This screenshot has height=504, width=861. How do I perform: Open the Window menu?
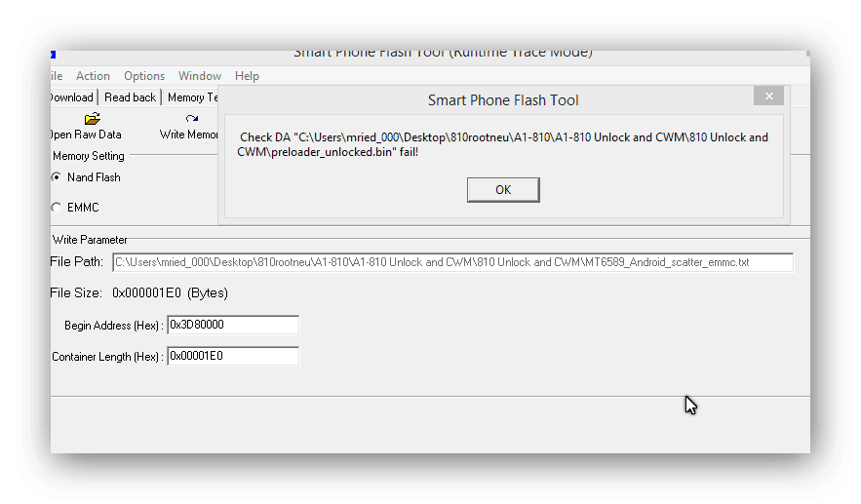click(200, 76)
